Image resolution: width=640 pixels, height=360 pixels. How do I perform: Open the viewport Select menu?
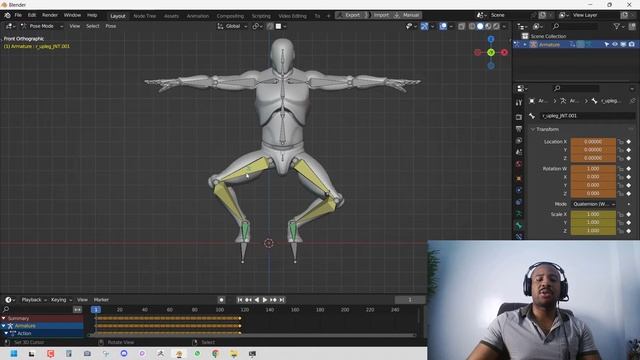[93, 26]
